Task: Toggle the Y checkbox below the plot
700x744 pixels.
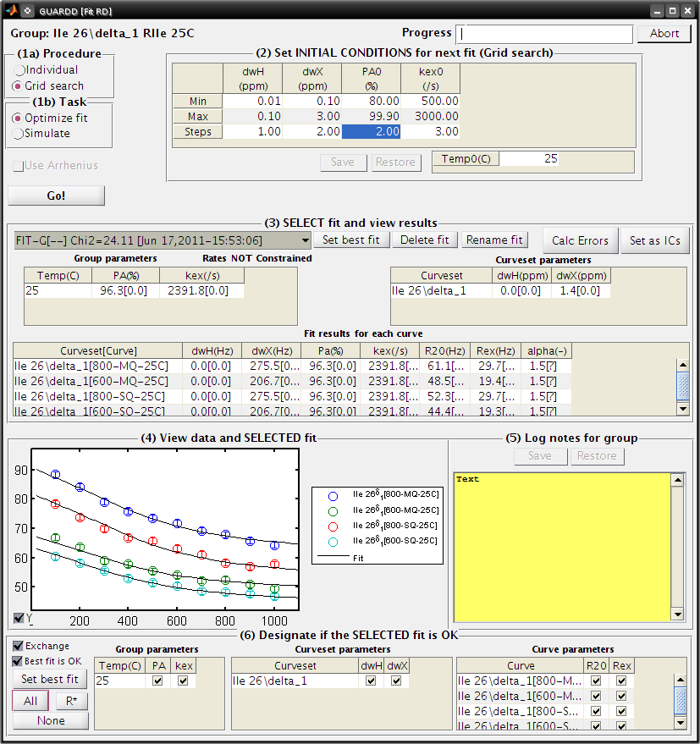Action: pyautogui.click(x=19, y=618)
